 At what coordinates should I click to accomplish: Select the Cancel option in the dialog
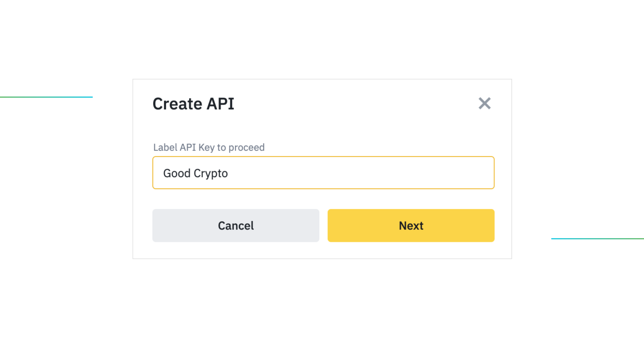[235, 225]
